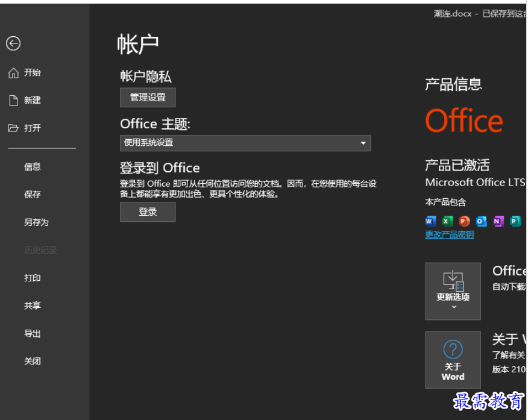The image size is (528, 420).
Task: Select 导出 in the sidebar
Action: click(x=33, y=333)
